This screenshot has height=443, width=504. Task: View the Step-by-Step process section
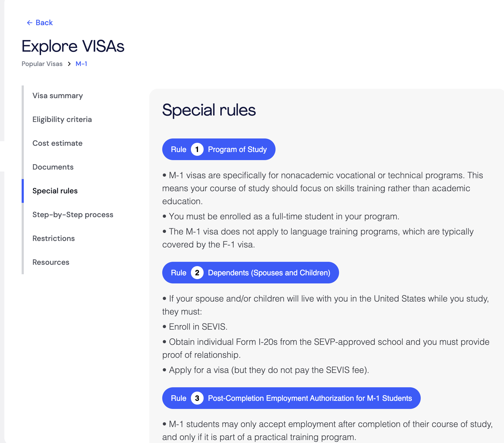click(x=73, y=215)
